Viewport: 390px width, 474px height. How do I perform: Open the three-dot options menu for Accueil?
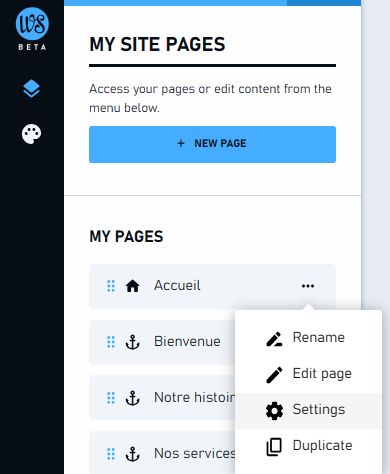tap(308, 286)
